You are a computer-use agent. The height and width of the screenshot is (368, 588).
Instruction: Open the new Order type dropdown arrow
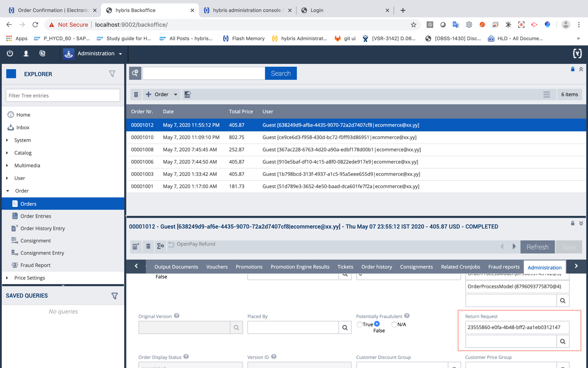pos(176,95)
